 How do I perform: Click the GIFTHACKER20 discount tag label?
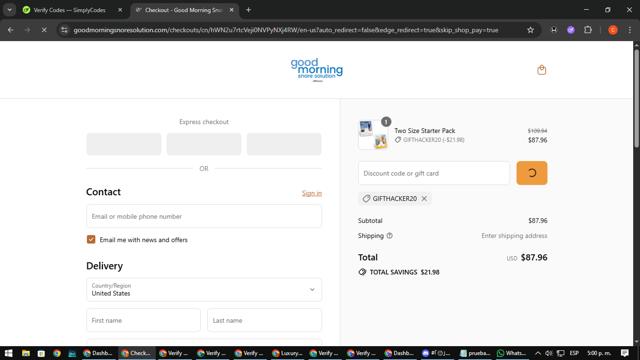[394, 198]
